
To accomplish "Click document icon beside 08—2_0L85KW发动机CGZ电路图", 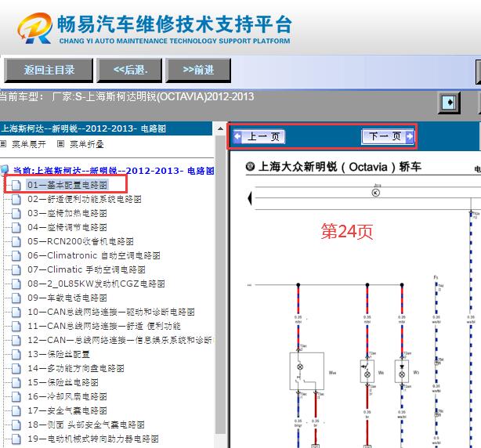I will coord(16,284).
